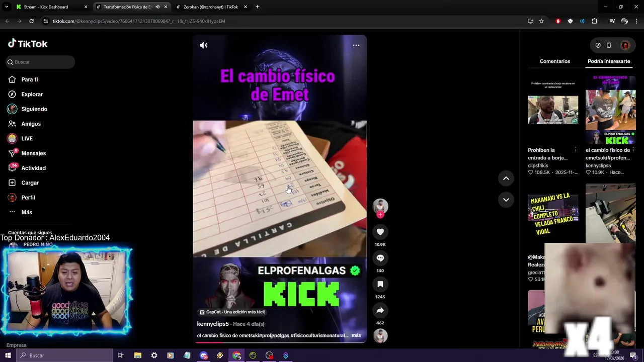Open comments via the speech bubble icon
Image resolution: width=644 pixels, height=362 pixels.
tap(380, 258)
